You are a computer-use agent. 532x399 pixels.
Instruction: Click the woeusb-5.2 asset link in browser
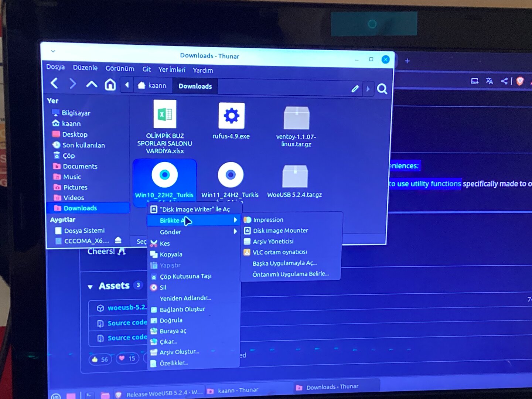coord(127,307)
